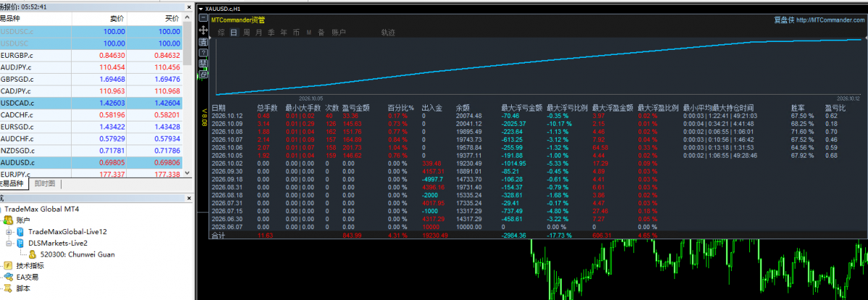Select the 日 daily tab
868x300 pixels.
click(x=234, y=33)
